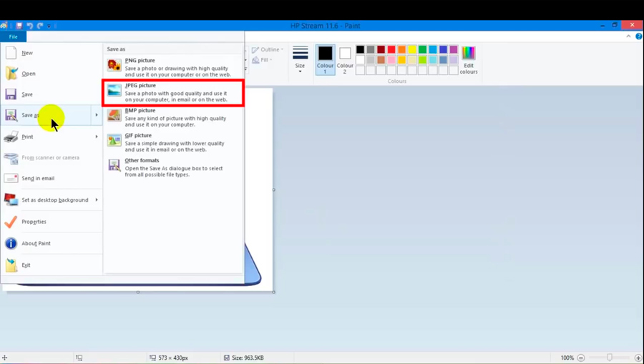Screen dimensions: 644x364
Task: Choose New from the File menu
Action: (26, 53)
